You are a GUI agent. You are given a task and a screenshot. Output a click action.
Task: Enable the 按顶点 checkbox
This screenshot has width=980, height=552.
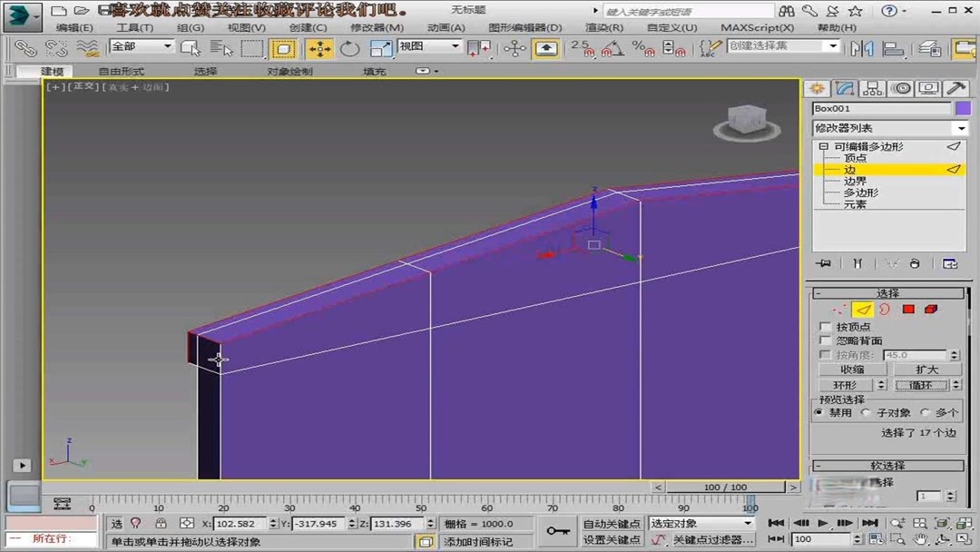point(826,327)
